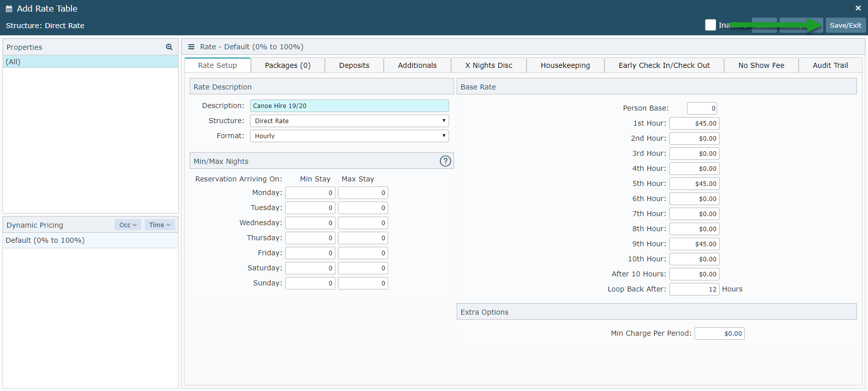Click the 7th Hour rate field
Viewport: 868px width, 391px height.
694,214
